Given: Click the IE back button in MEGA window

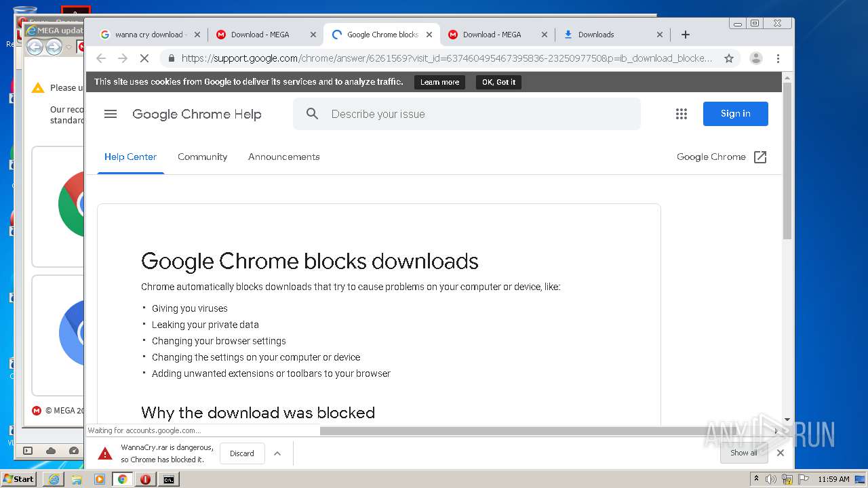Looking at the screenshot, I should [35, 47].
